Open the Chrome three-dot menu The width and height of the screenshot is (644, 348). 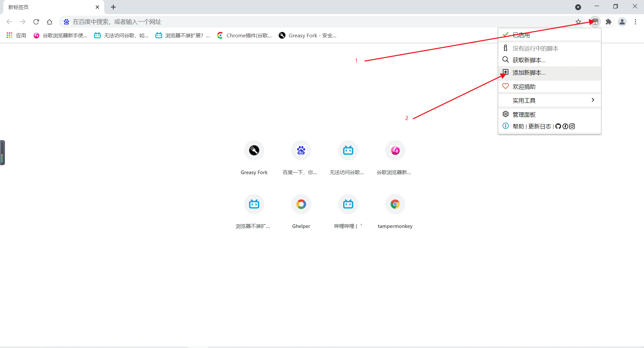point(635,22)
